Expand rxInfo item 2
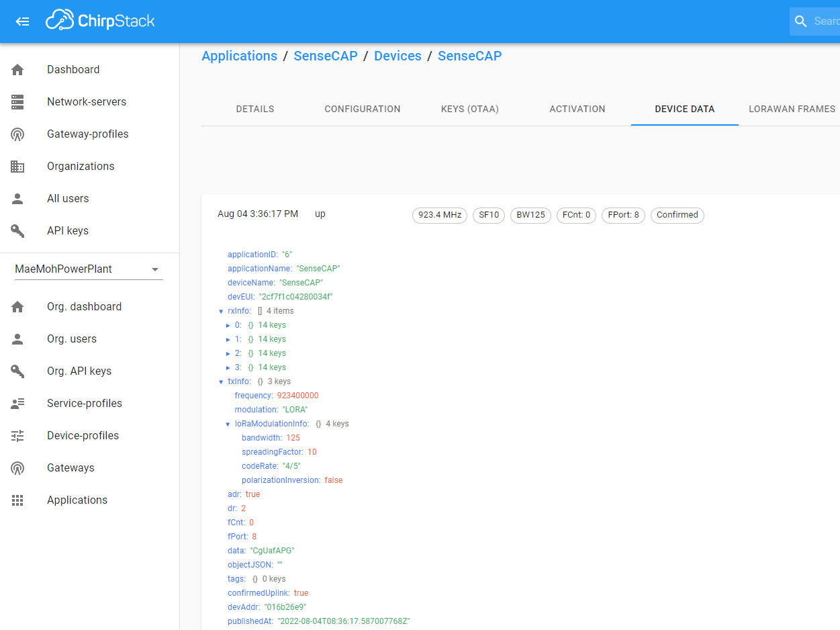The height and width of the screenshot is (630, 840). [228, 353]
